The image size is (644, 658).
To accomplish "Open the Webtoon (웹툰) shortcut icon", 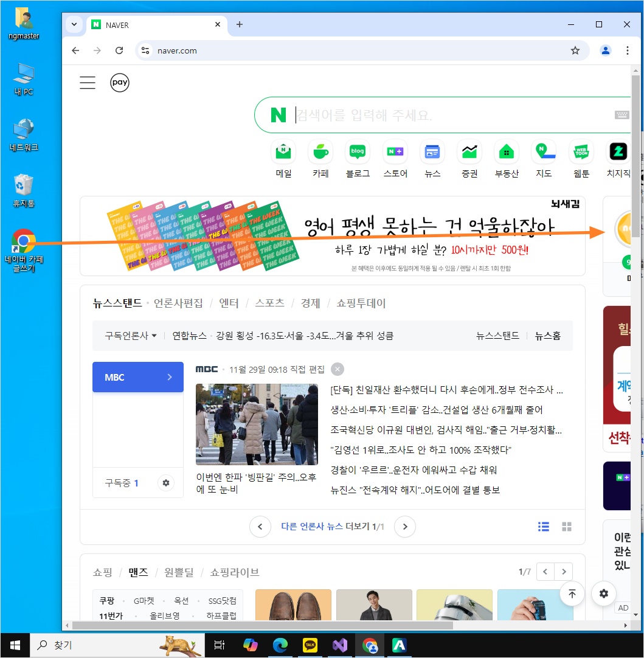I will [581, 152].
